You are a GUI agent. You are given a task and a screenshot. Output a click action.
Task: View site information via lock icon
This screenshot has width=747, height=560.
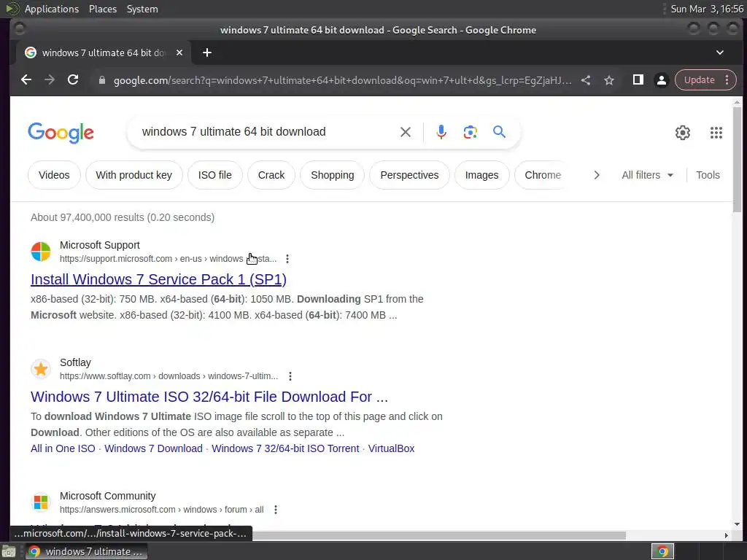tap(101, 80)
